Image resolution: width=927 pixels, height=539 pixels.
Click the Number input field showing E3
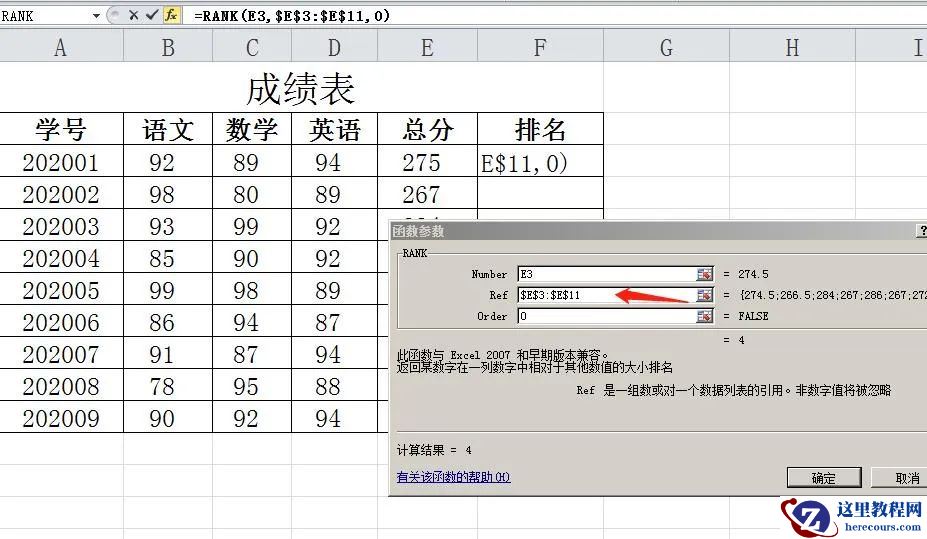pos(607,274)
